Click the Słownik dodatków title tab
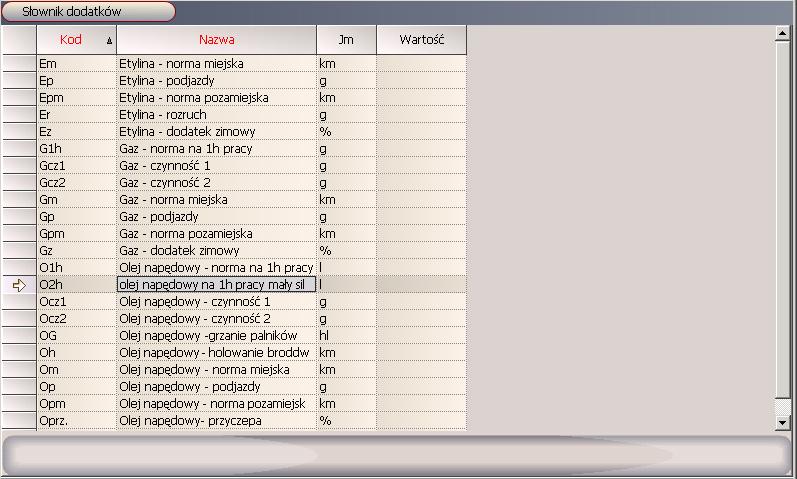The width and height of the screenshot is (797, 479). click(88, 12)
